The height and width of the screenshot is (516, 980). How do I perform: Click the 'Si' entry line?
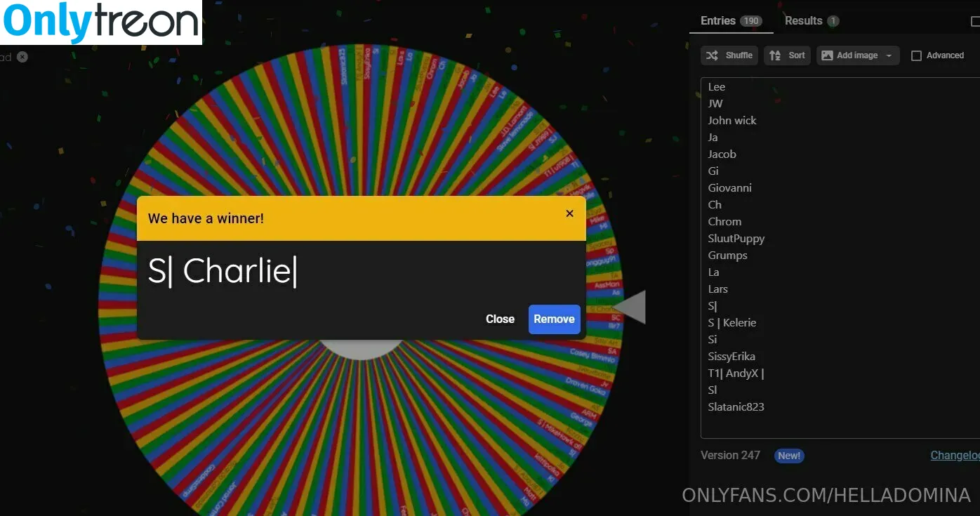(713, 340)
